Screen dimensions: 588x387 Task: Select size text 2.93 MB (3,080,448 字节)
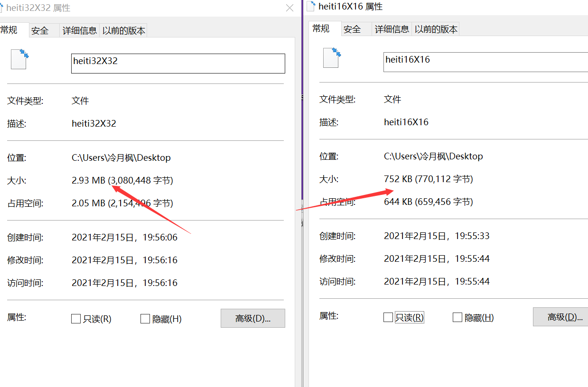click(122, 181)
